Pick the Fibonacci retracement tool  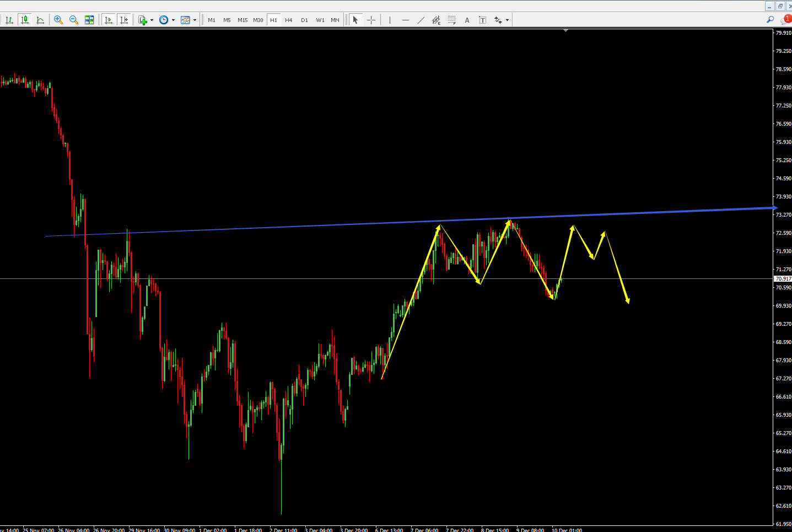(x=452, y=20)
